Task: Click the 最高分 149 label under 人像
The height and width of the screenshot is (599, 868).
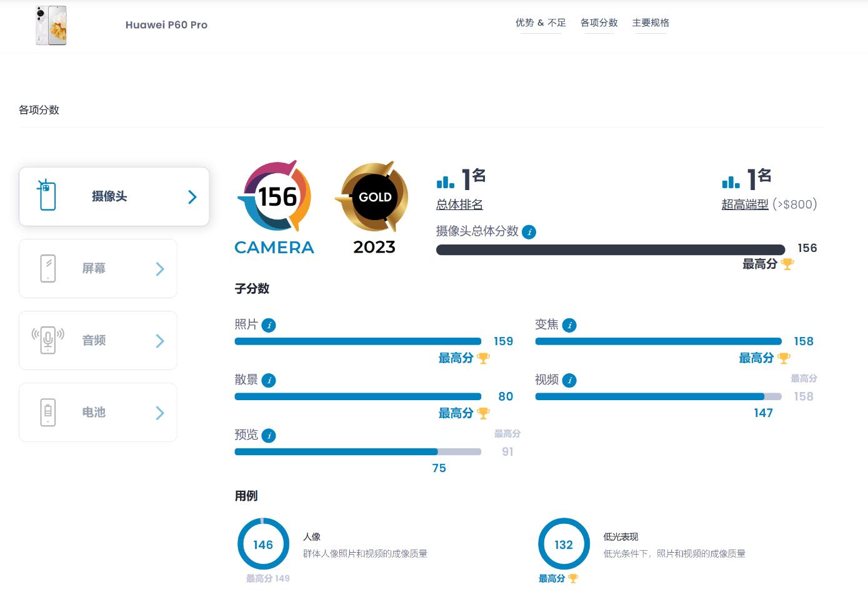Action: [x=267, y=578]
